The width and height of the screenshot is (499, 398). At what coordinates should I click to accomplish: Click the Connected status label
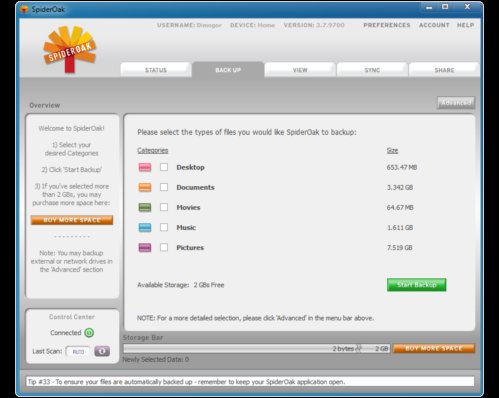point(66,333)
